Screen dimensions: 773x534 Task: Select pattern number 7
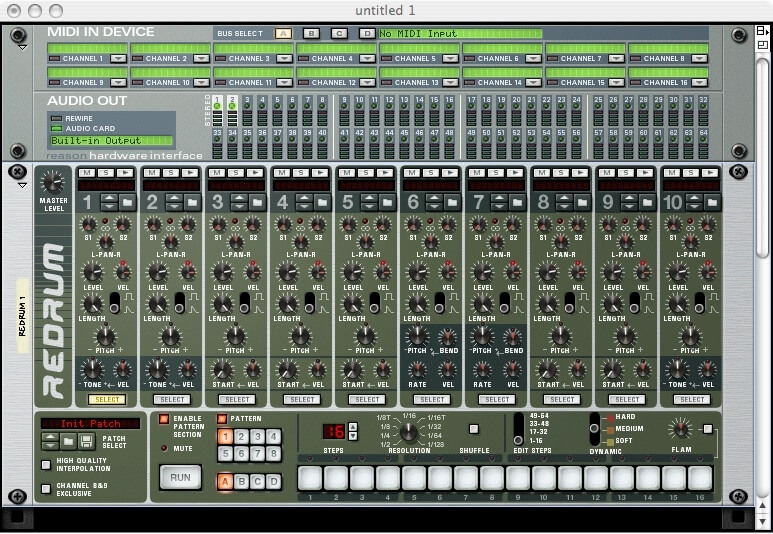pyautogui.click(x=258, y=453)
